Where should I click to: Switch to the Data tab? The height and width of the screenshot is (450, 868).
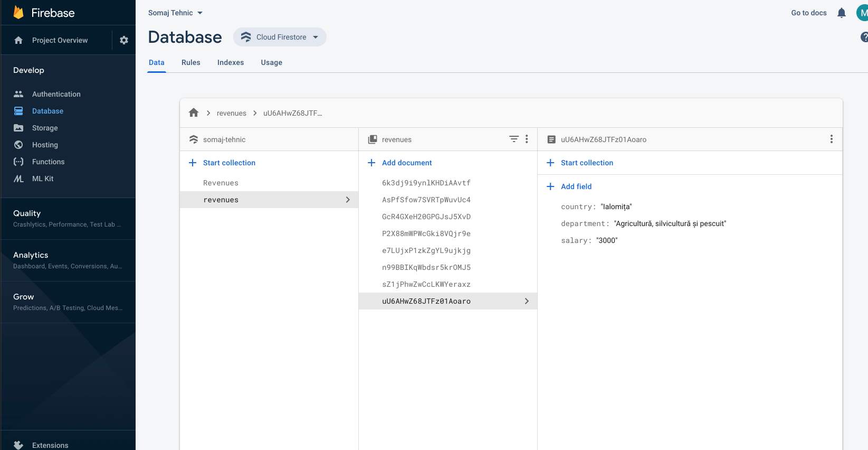[157, 62]
